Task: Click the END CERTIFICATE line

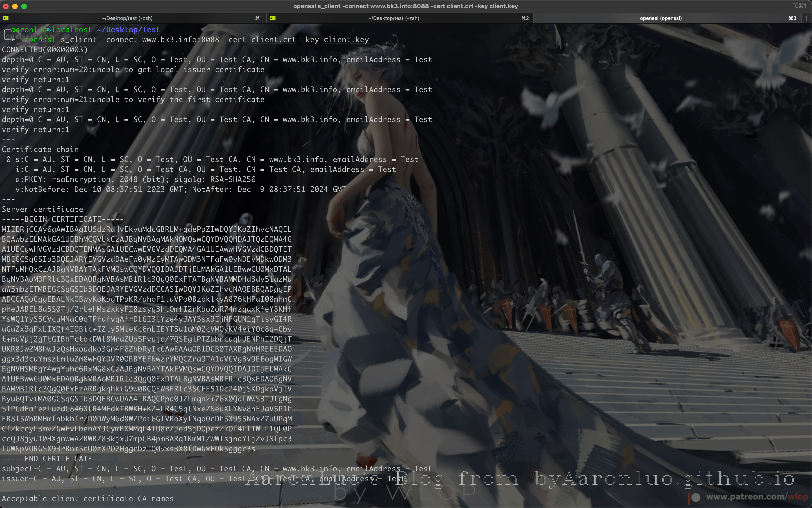Action: coord(58,459)
